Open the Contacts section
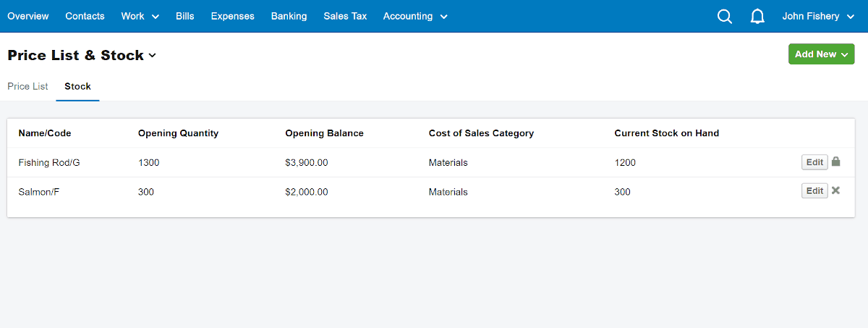The image size is (868, 328). coord(85,16)
